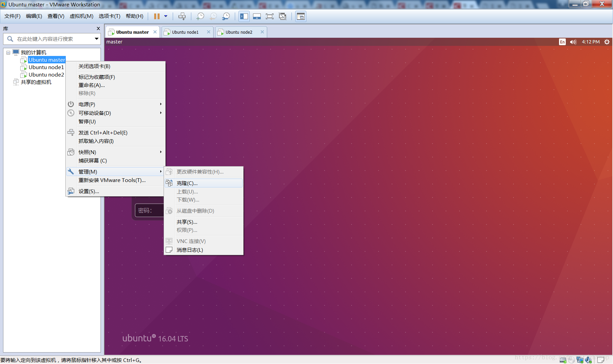Viewport: 613px width, 364px height.
Task: Expand the 可移动设备(D) submenu
Action: (x=116, y=113)
